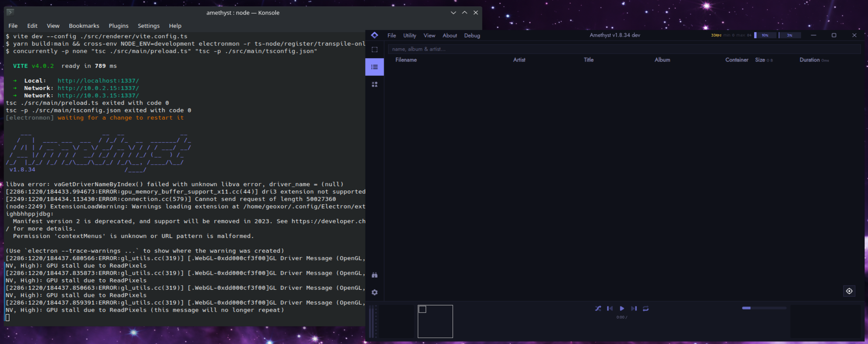
Task: Open the Bookmarks menu in Konsole
Action: click(x=84, y=25)
